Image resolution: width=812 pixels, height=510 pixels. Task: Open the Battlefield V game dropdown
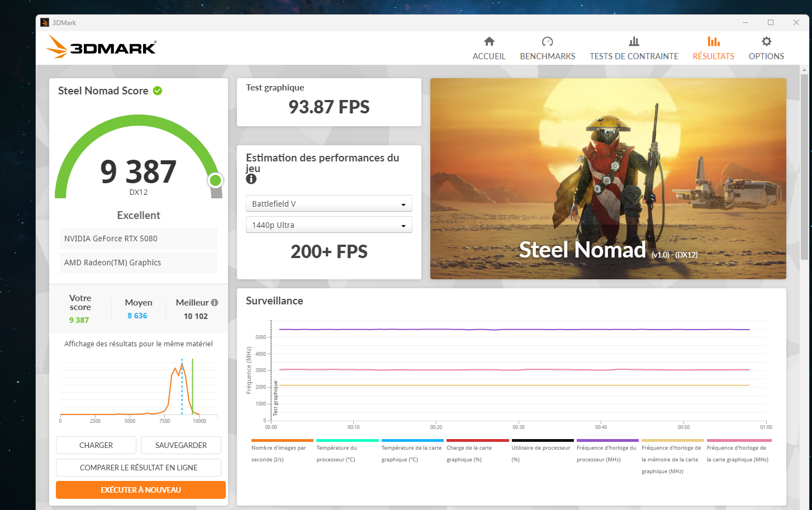(329, 203)
